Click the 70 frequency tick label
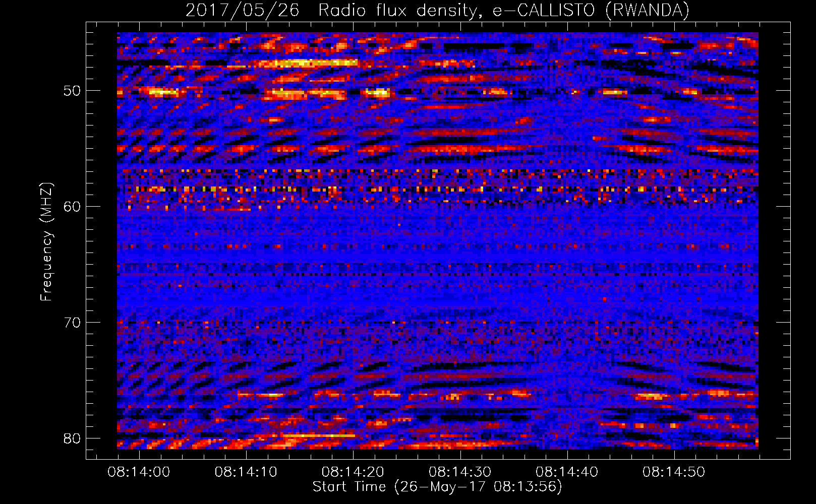 pyautogui.click(x=72, y=323)
